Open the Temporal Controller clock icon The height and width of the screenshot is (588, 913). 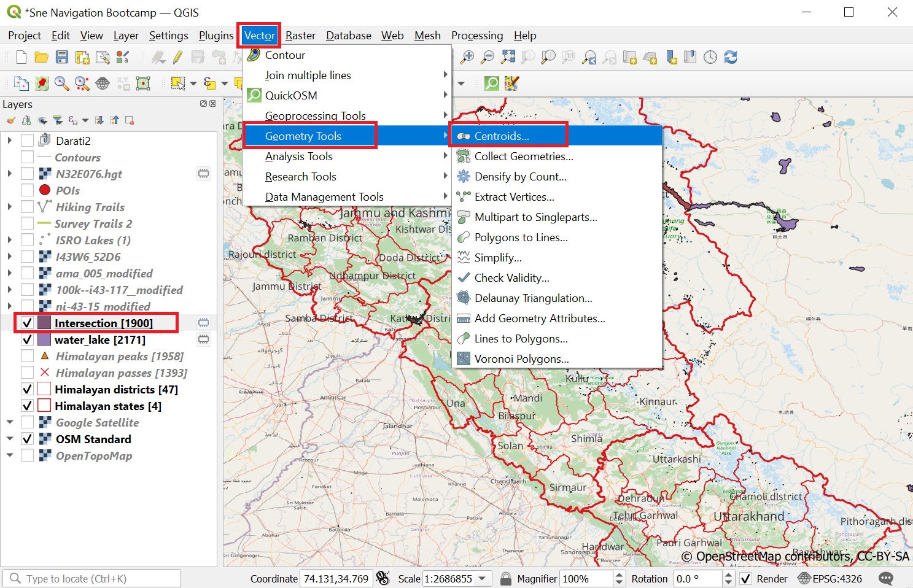click(x=710, y=58)
